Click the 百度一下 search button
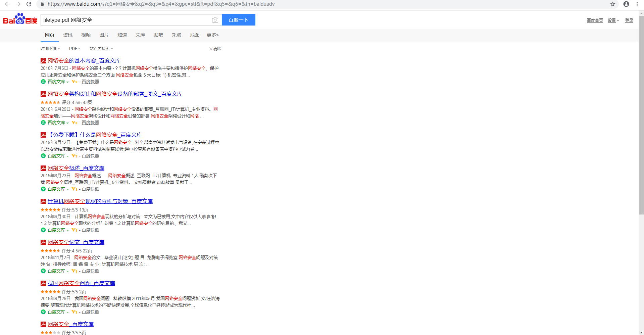644x335 pixels. click(x=239, y=20)
